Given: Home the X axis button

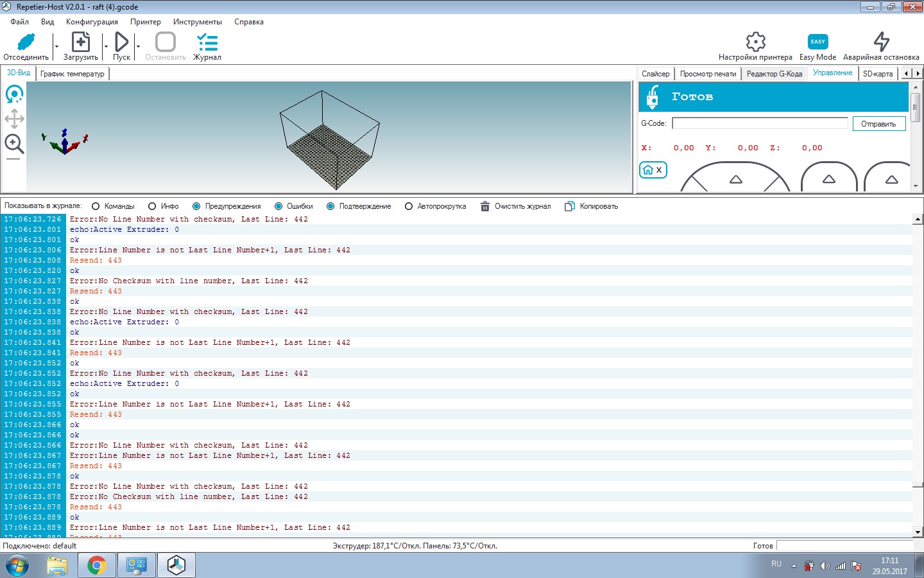Looking at the screenshot, I should click(x=653, y=170).
